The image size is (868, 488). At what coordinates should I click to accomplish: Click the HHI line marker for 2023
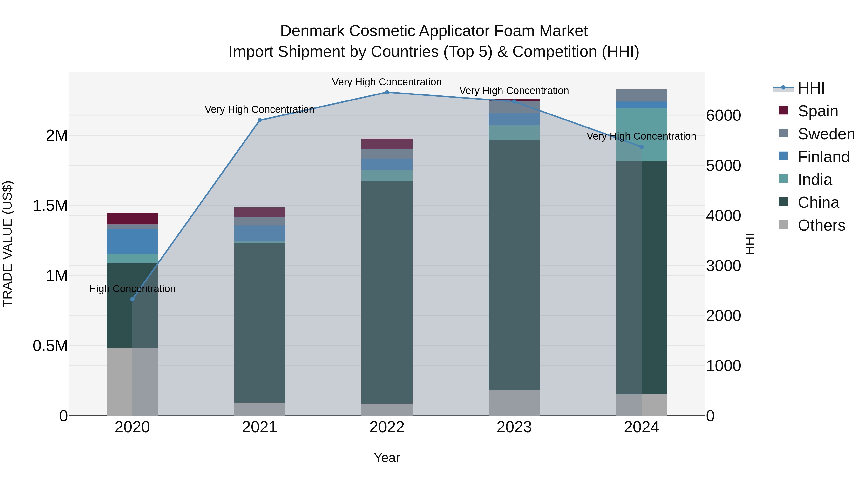coord(514,101)
